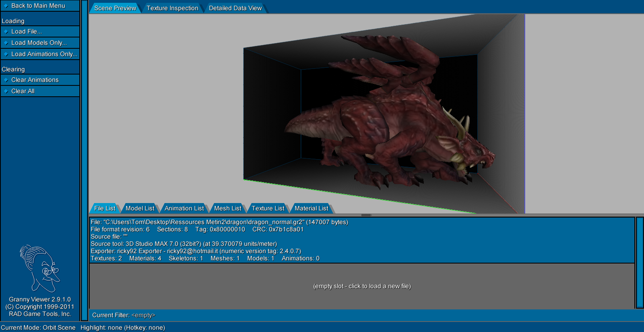Click diamond icon beside Load Animations Only
This screenshot has width=644, height=332.
point(6,54)
